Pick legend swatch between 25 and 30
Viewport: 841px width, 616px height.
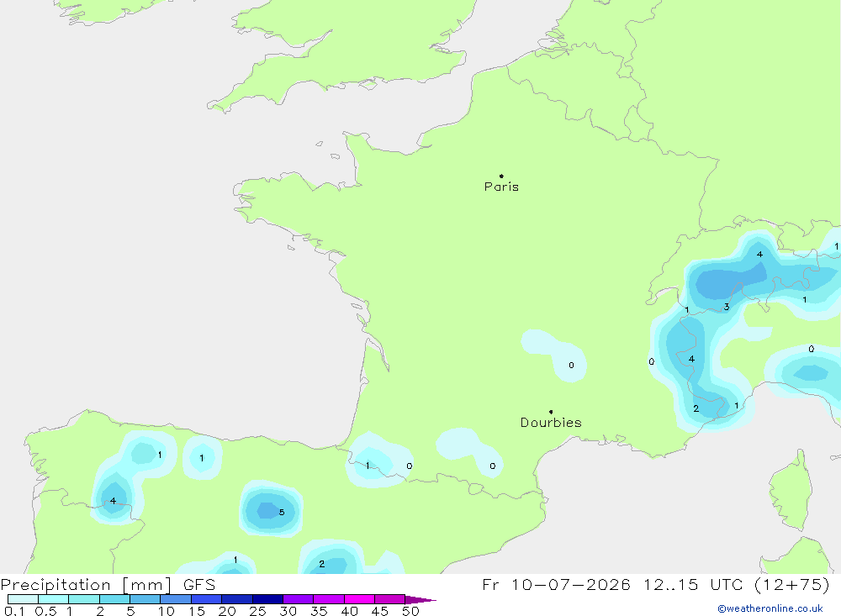coord(267,599)
